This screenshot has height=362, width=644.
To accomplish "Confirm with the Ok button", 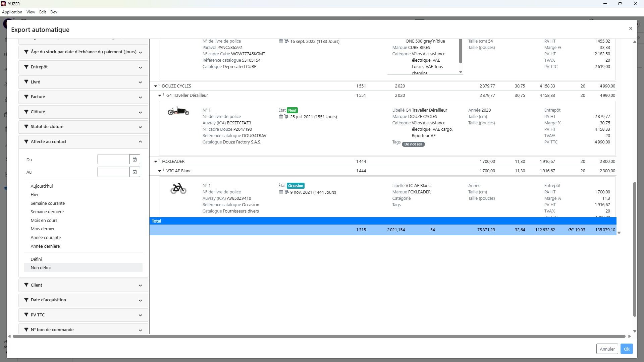I will pyautogui.click(x=626, y=349).
